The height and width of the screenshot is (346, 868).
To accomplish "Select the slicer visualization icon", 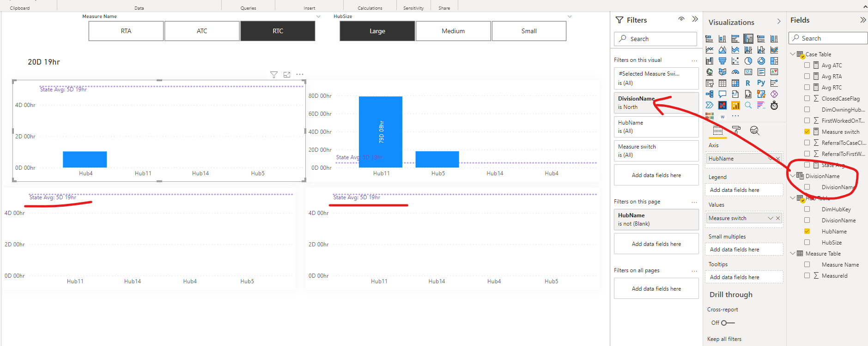I will pos(710,83).
